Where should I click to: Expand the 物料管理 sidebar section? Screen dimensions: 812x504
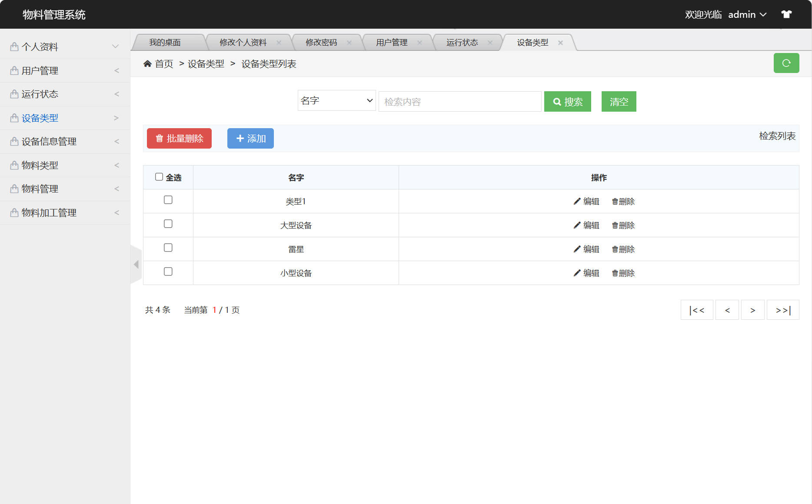(65, 189)
